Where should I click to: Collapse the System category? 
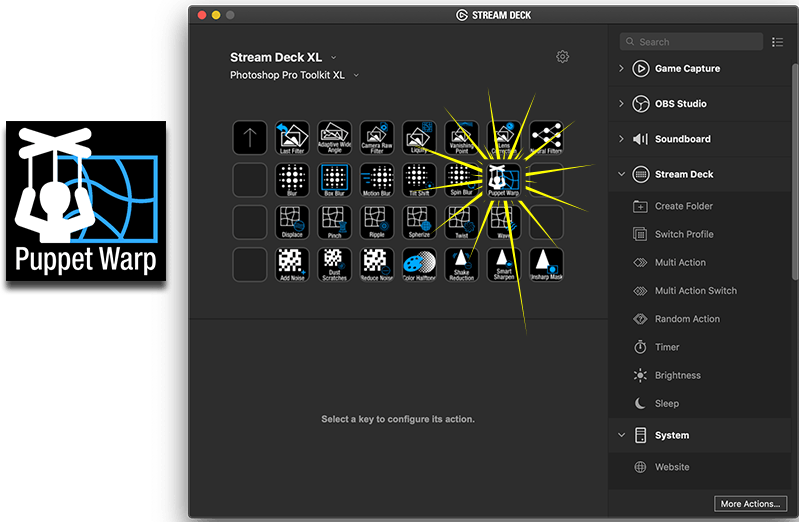pos(621,435)
